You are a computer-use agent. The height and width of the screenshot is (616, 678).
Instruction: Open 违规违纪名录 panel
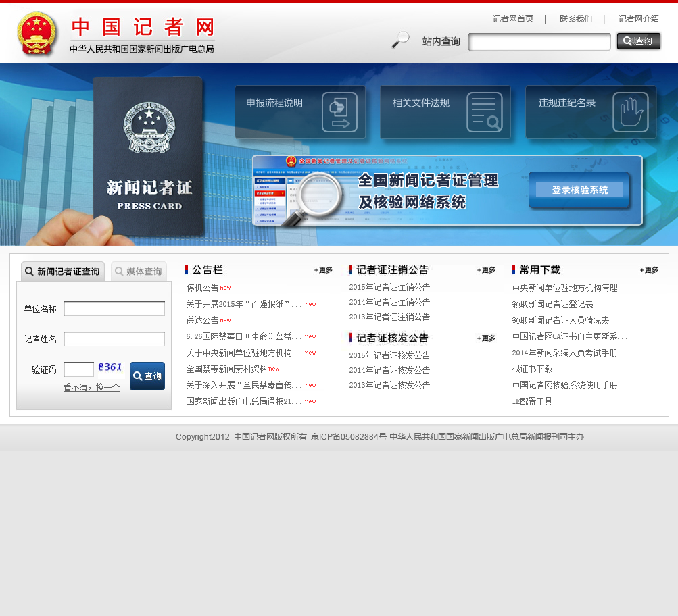coord(591,112)
